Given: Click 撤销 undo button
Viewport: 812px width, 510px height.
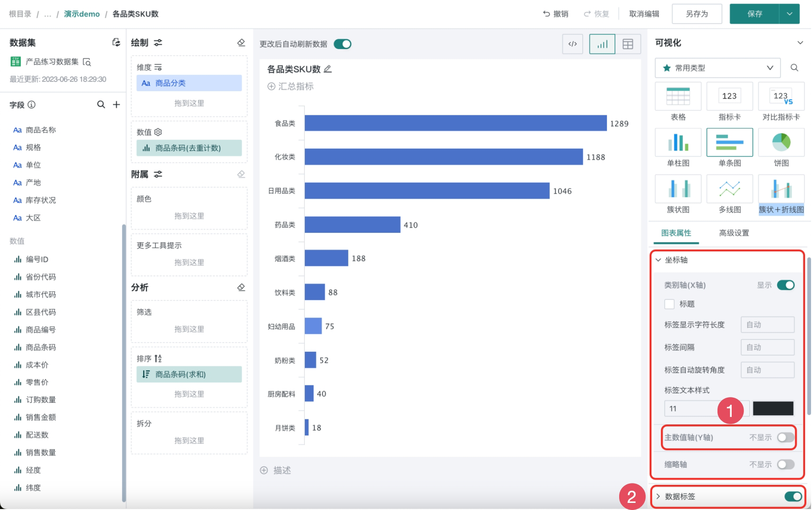Looking at the screenshot, I should pos(555,14).
